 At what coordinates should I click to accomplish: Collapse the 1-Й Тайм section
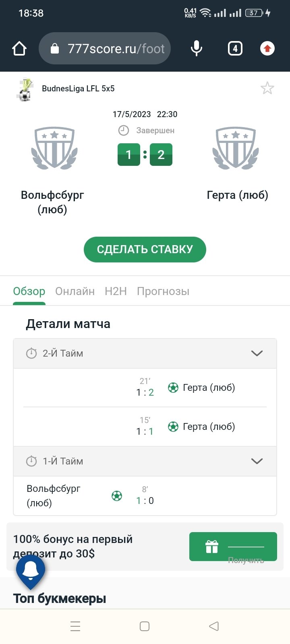point(257,461)
